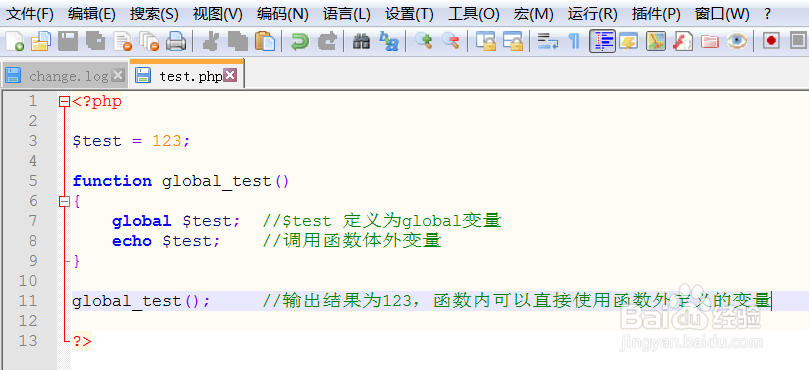Image resolution: width=809 pixels, height=370 pixels.
Task: Click line number 11 in margin
Action: 29,300
